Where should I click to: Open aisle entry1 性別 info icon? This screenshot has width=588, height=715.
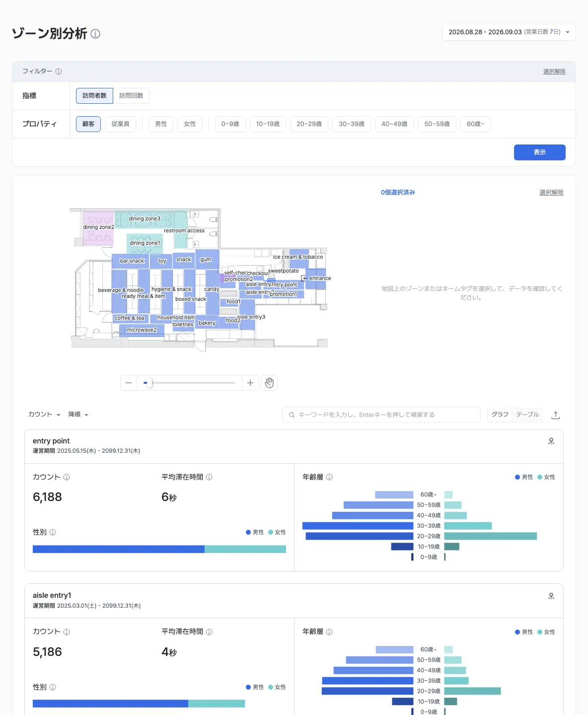tap(53, 687)
